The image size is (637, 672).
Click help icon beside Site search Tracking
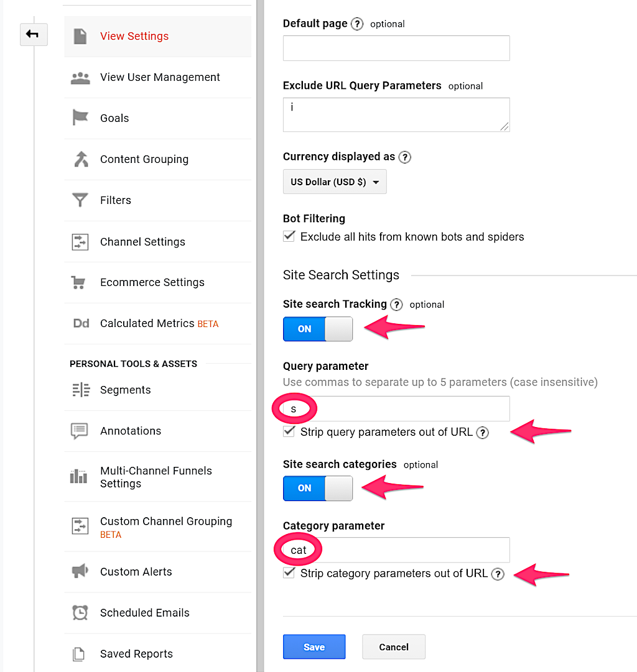[396, 305]
